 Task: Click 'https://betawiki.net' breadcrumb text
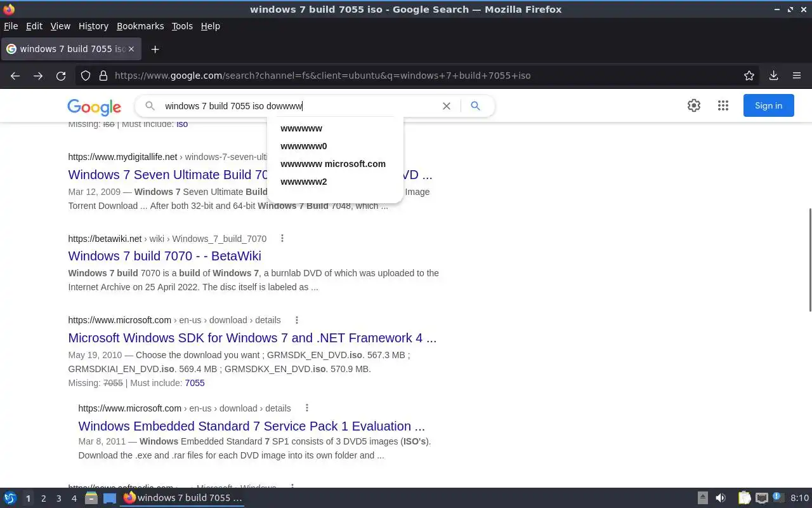pyautogui.click(x=105, y=239)
